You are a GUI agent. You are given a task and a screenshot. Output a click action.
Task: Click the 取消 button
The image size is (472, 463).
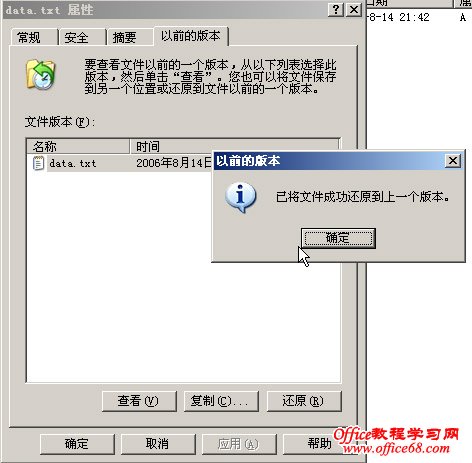(158, 444)
